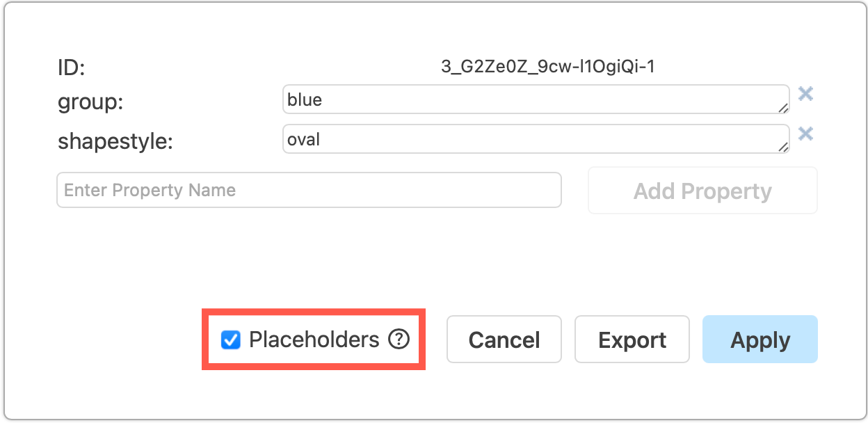
Task: Select the group value field containing blue
Action: [x=536, y=99]
